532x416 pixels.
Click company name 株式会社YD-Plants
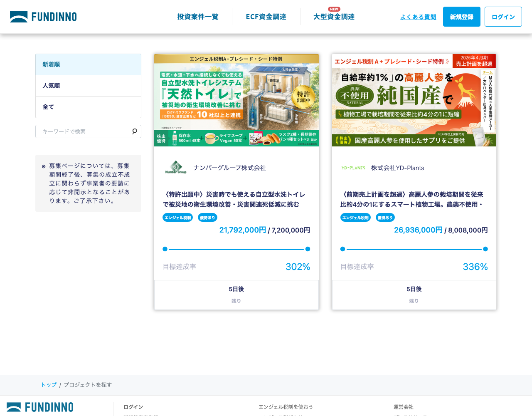pos(398,168)
